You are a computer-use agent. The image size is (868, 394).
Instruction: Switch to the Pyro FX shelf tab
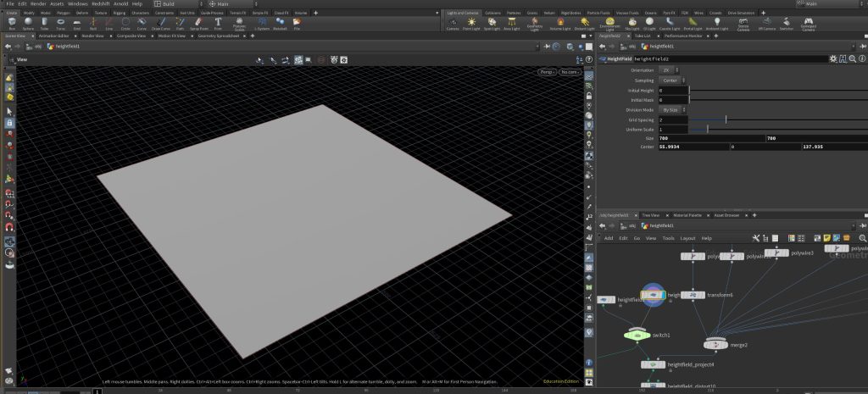coord(669,13)
